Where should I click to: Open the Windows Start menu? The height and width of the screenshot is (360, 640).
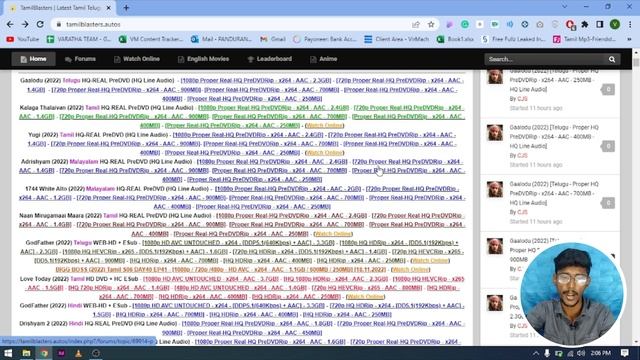[x=8, y=353]
